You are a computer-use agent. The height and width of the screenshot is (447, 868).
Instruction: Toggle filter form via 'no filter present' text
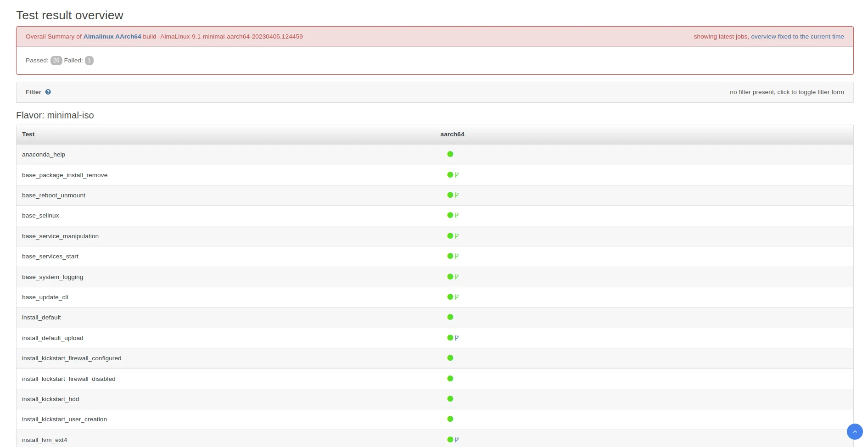[786, 92]
